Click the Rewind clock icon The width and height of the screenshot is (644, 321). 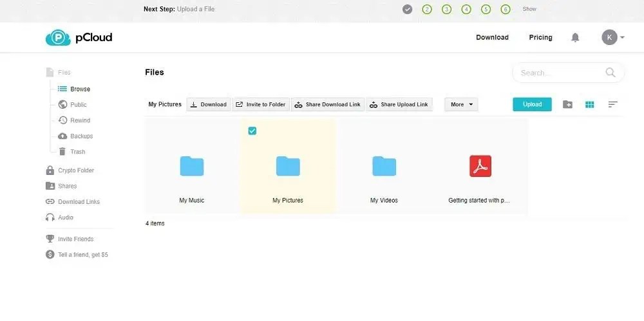(x=62, y=120)
